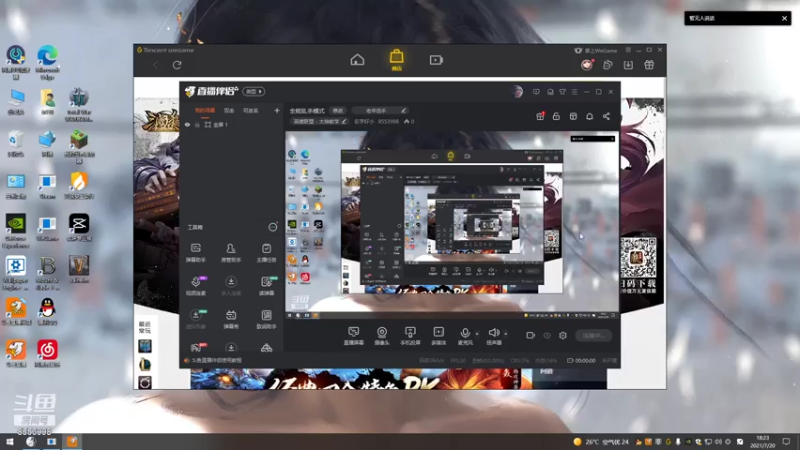Switch mode with pill button beside 直播伴侣 logo
Viewport: 800px width, 450px height.
point(254,91)
